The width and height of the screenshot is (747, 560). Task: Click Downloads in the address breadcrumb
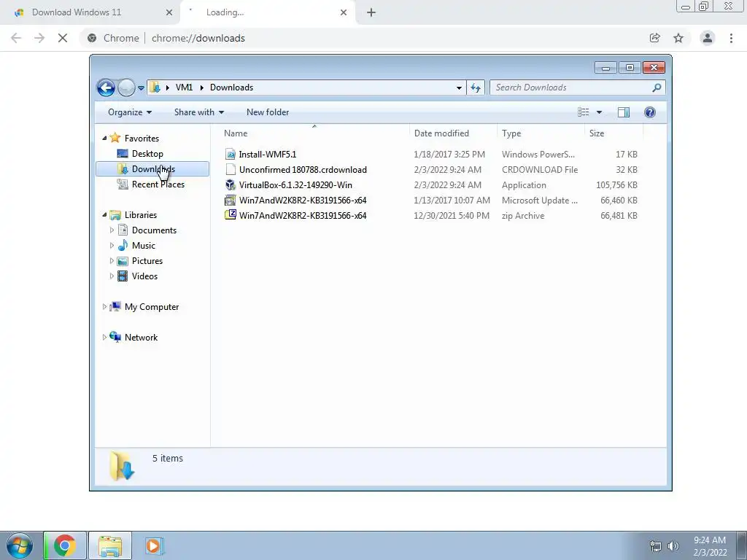(231, 87)
